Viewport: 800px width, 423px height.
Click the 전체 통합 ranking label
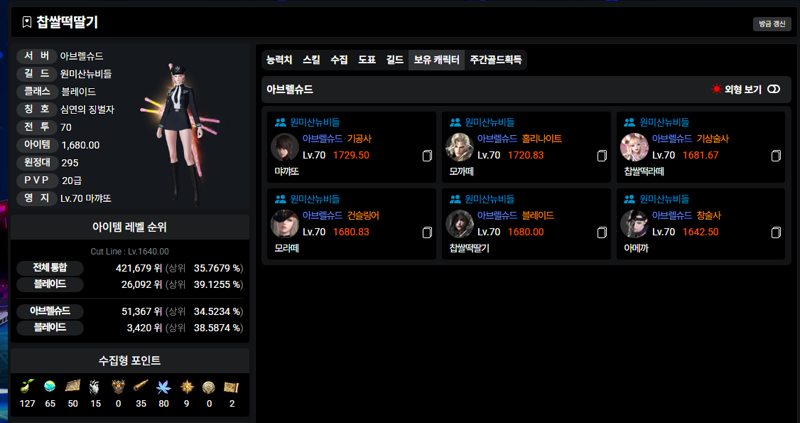click(50, 268)
